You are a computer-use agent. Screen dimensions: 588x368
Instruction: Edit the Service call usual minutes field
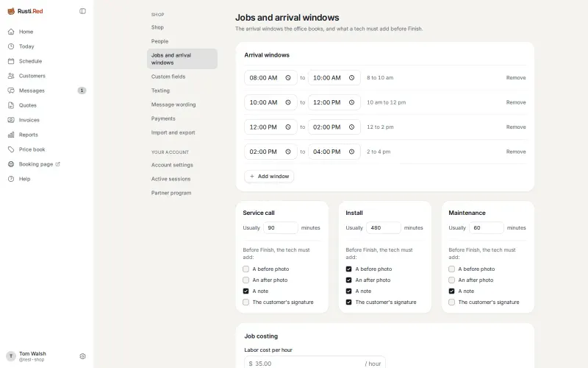tap(281, 228)
